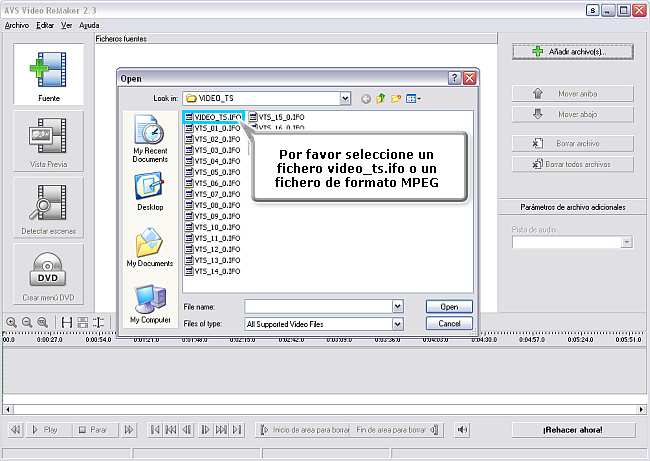Expand the File name dropdown arrow

[x=398, y=306]
